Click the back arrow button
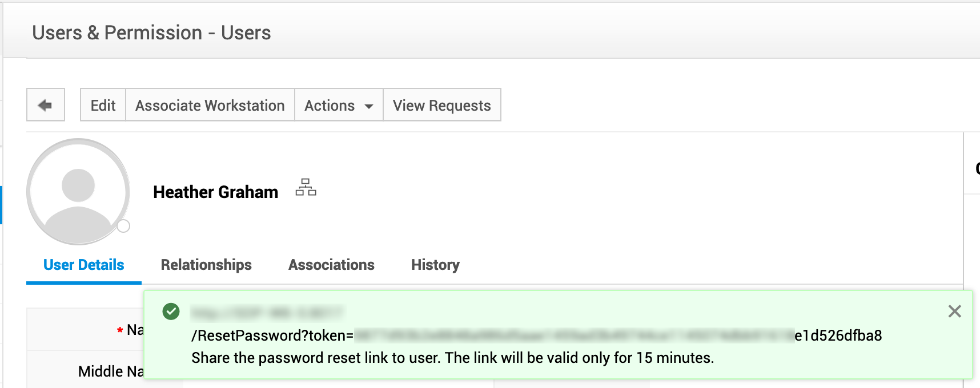 click(45, 105)
